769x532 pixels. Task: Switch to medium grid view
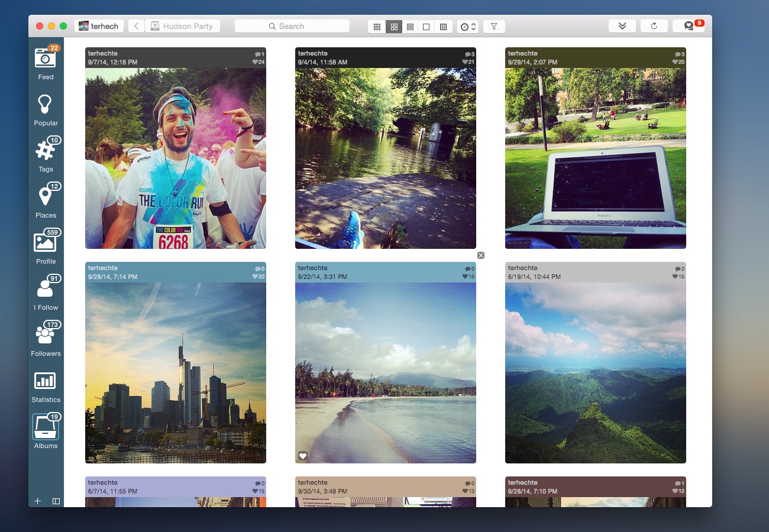click(393, 27)
